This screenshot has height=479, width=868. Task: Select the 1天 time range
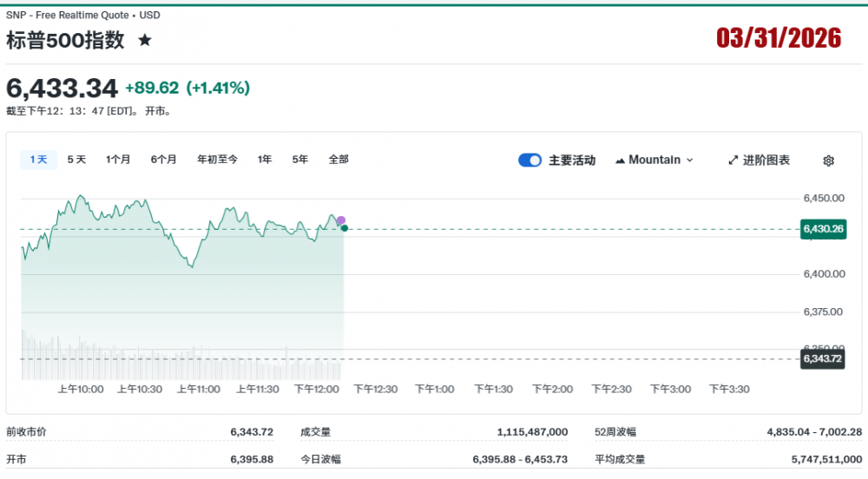38,160
